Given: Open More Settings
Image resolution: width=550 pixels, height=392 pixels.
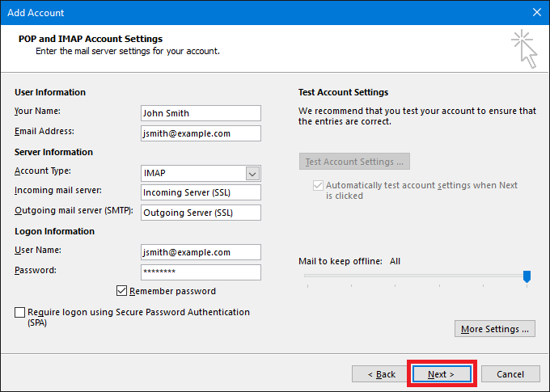Looking at the screenshot, I should tap(495, 329).
